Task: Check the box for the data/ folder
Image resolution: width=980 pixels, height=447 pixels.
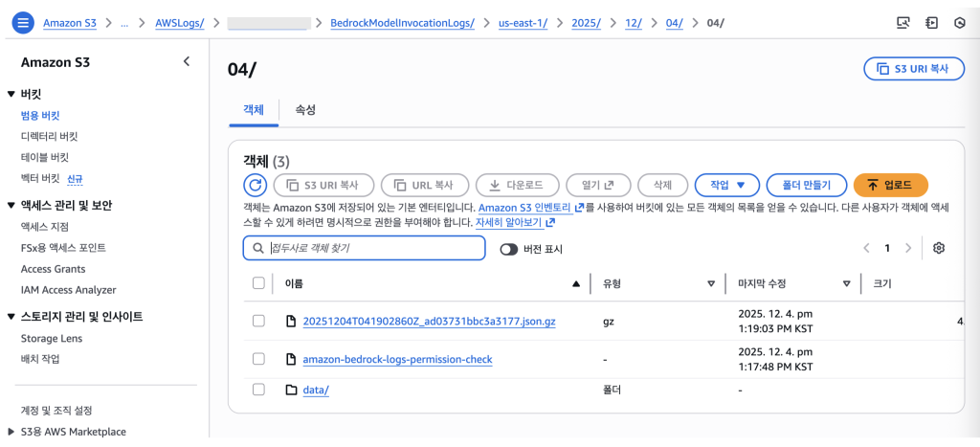Action: [x=258, y=389]
